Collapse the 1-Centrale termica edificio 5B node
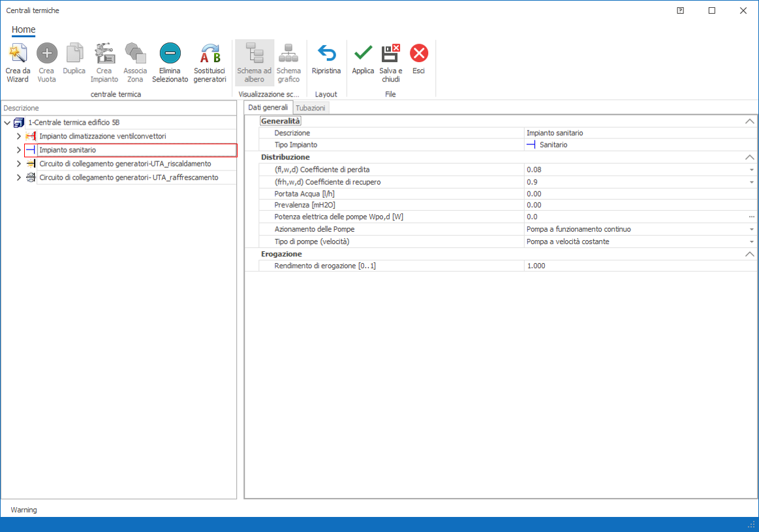 (x=7, y=122)
